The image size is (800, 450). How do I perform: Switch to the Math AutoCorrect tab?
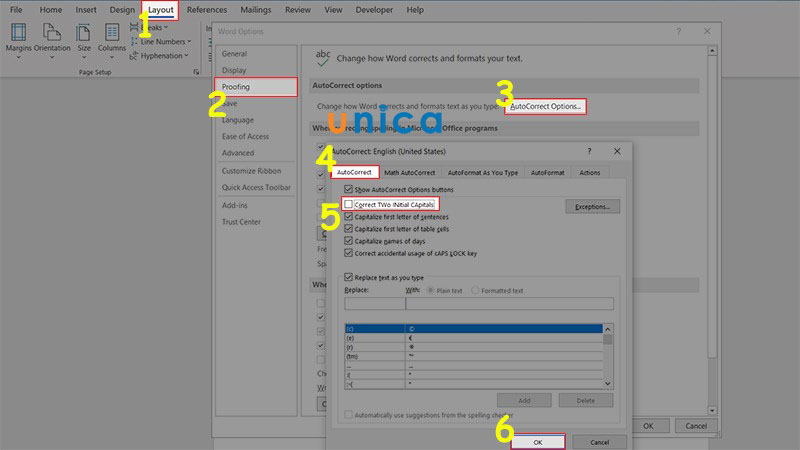pyautogui.click(x=412, y=172)
